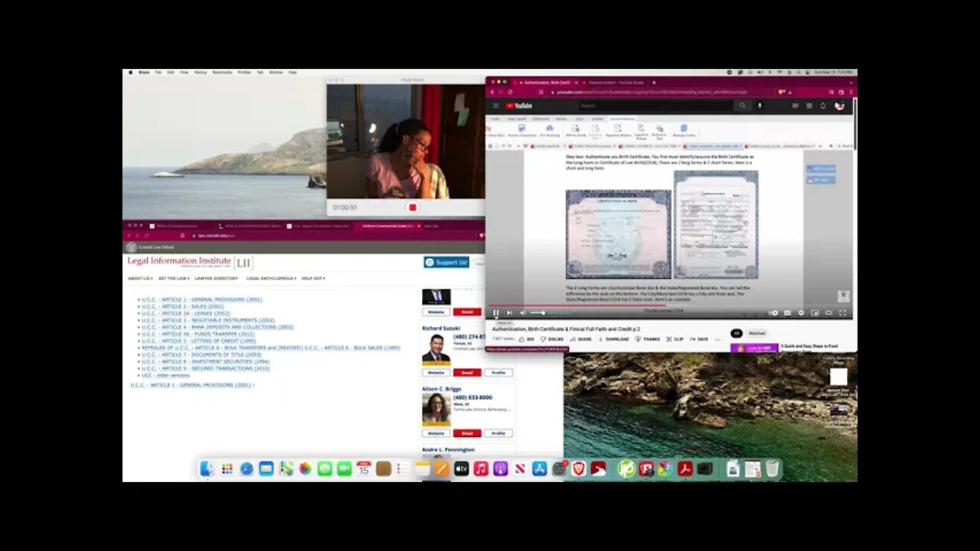The width and height of the screenshot is (980, 551).
Task: Click THANKS under the video
Action: (648, 339)
